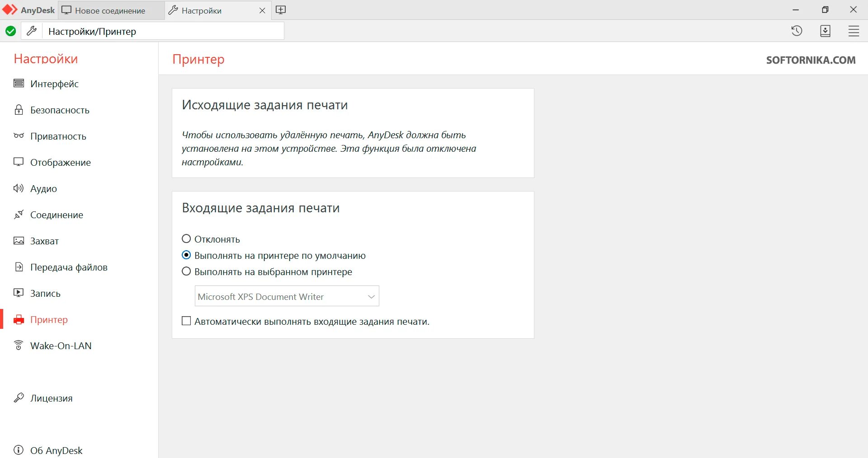Screen dimensions: 868x458
Task: Enable automatic execution of incoming print jobs
Action: (x=186, y=321)
